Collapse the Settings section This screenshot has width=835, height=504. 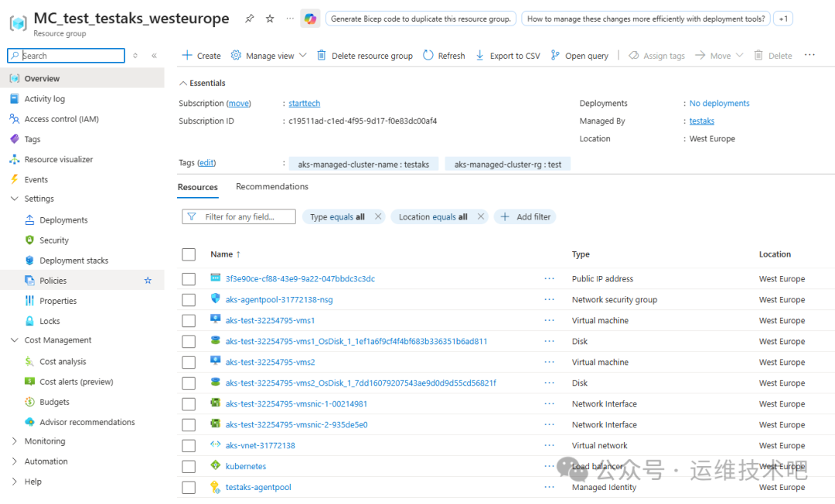click(x=15, y=199)
